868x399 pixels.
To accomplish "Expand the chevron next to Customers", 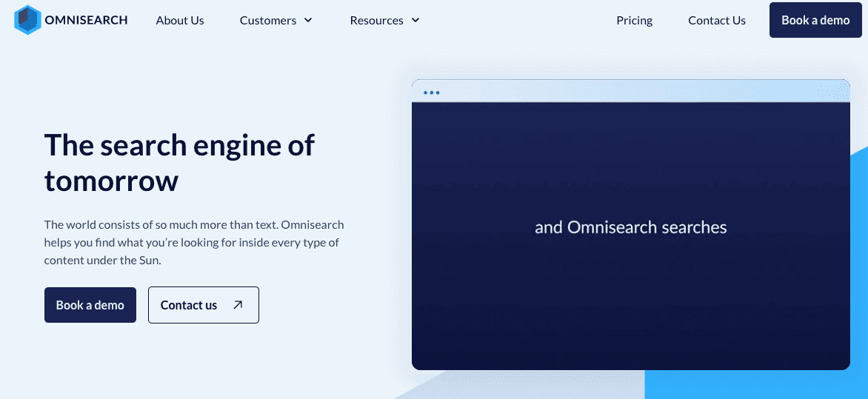I will [x=308, y=21].
